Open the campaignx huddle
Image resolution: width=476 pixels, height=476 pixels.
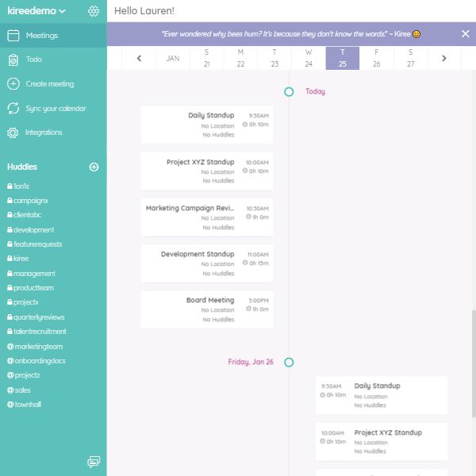tap(28, 201)
